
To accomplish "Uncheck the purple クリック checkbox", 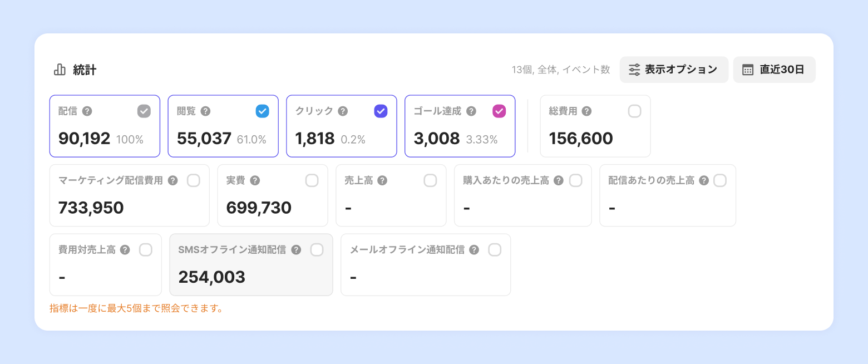I will coord(381,111).
